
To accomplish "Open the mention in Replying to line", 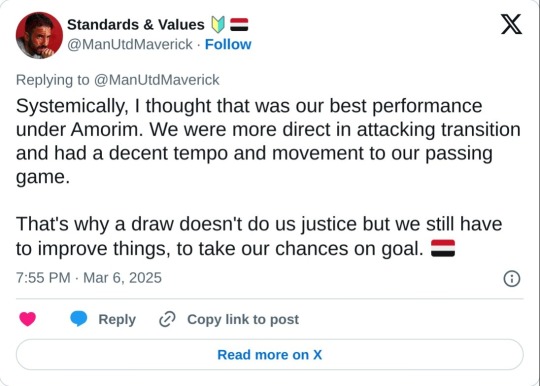I will 156,80.
